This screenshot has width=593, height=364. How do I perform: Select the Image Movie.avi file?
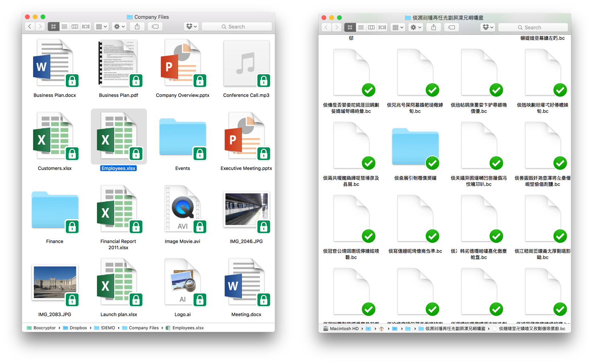[x=182, y=209]
